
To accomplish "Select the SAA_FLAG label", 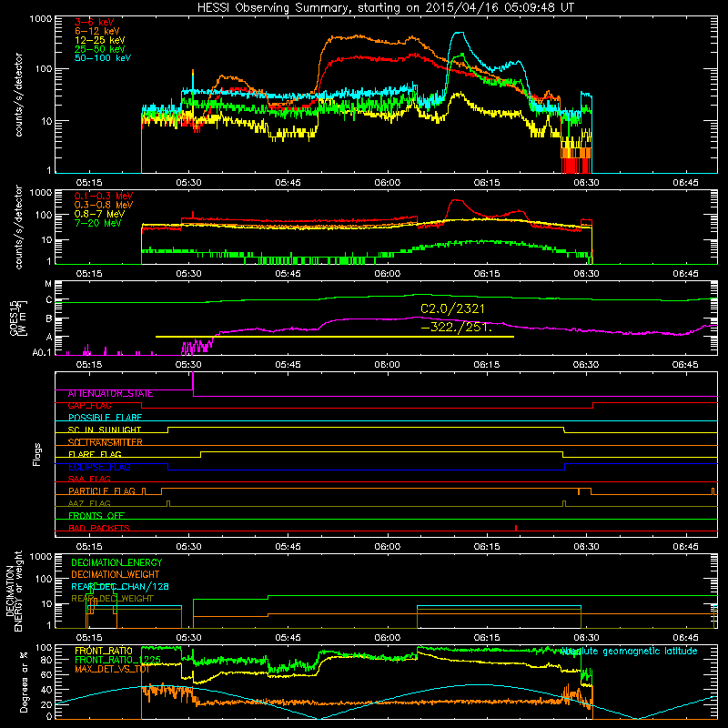I will pyautogui.click(x=89, y=480).
